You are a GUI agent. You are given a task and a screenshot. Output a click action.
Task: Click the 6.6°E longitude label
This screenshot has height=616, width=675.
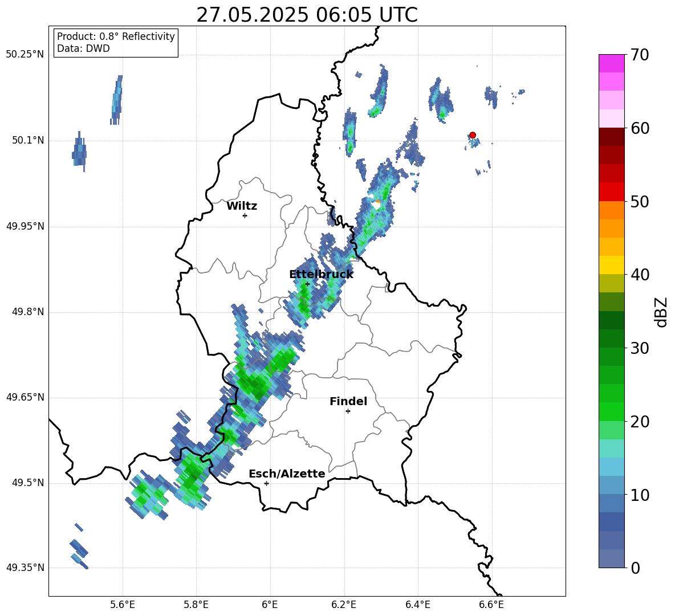491,605
